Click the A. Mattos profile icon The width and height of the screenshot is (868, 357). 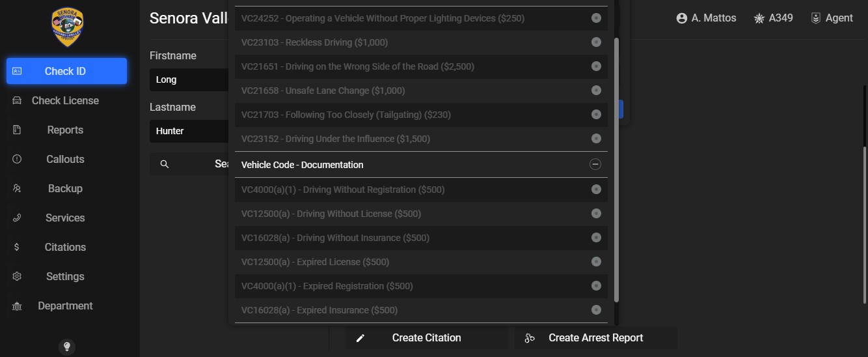point(682,18)
